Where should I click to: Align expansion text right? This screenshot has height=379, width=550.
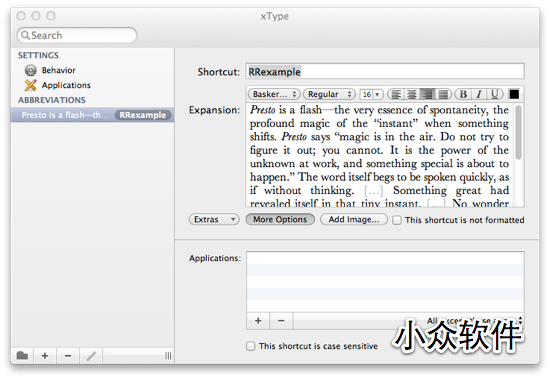(428, 94)
